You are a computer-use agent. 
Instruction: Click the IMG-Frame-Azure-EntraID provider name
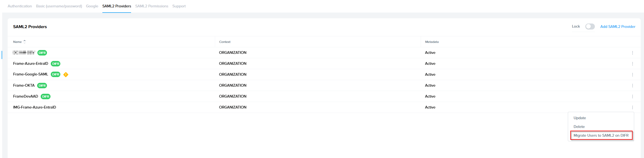34,107
